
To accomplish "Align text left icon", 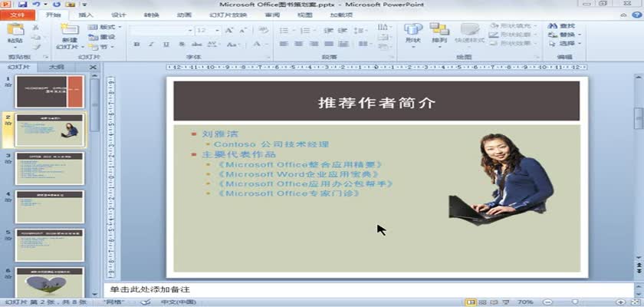I will 284,44.
